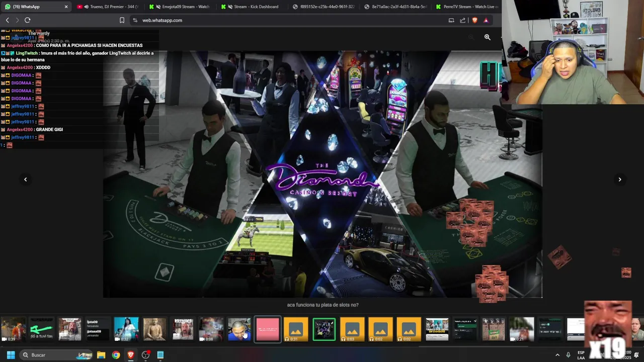This screenshot has width=644, height=362.
Task: Open the ESP LAA language switcher
Action: coord(581,355)
